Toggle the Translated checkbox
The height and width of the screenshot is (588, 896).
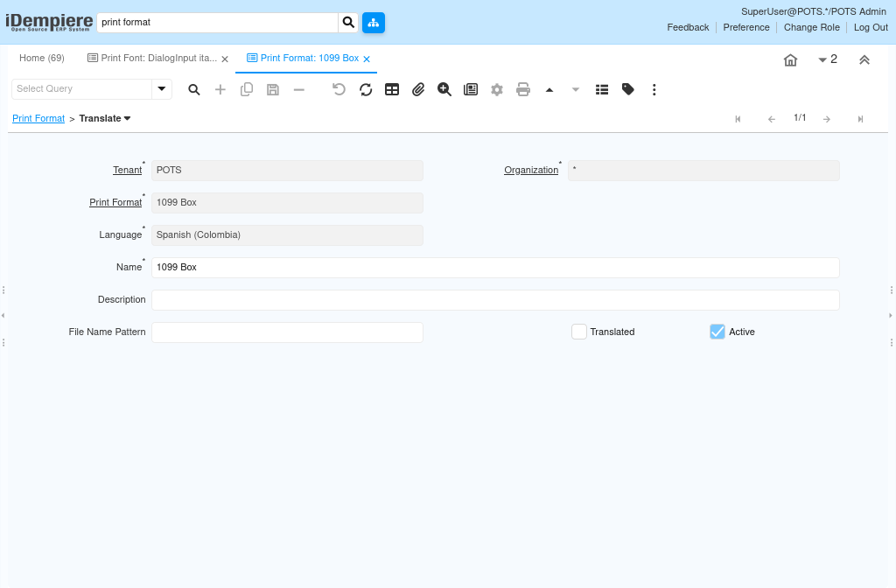click(x=579, y=332)
